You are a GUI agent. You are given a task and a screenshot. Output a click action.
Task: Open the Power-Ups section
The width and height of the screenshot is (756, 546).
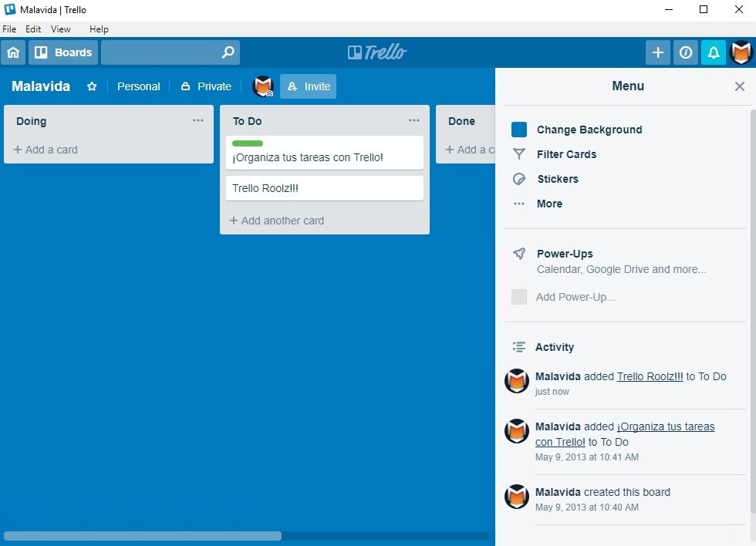[565, 254]
